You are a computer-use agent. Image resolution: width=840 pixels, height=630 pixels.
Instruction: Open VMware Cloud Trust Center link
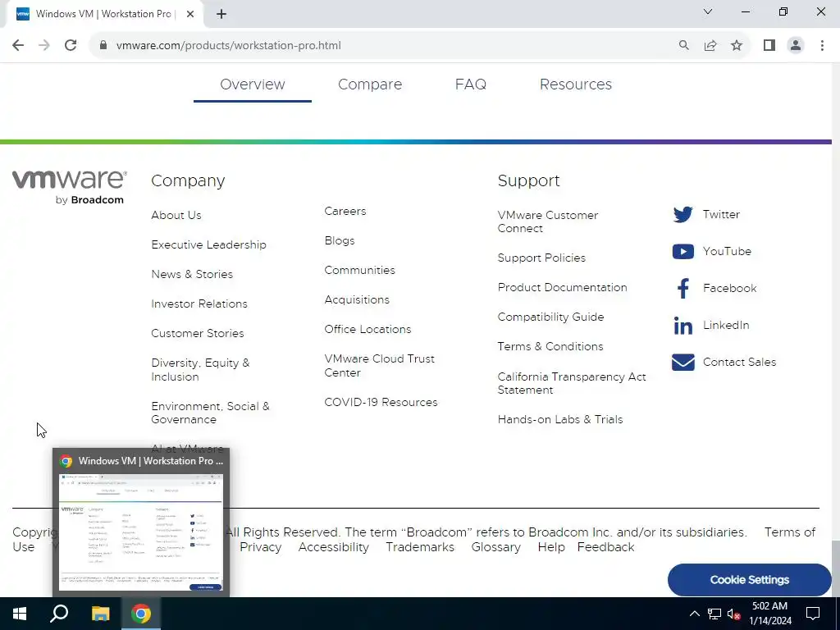[x=379, y=365]
